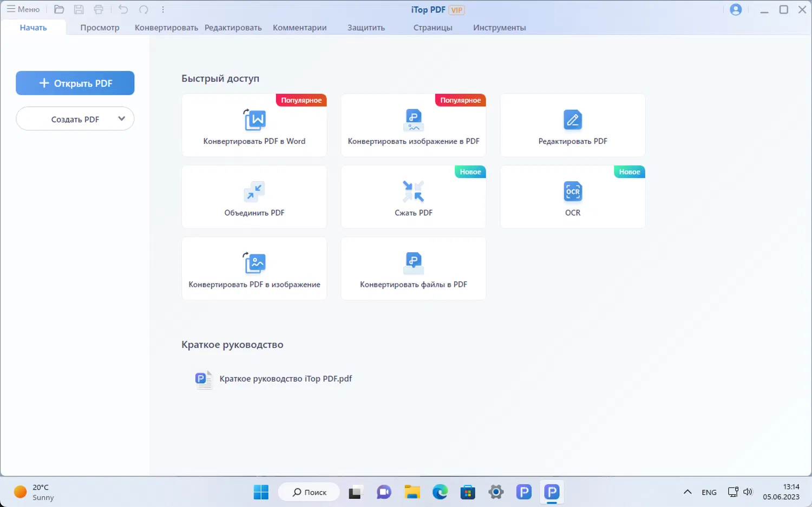Open Microsoft Store from the taskbar
This screenshot has width=812, height=507.
pyautogui.click(x=468, y=492)
